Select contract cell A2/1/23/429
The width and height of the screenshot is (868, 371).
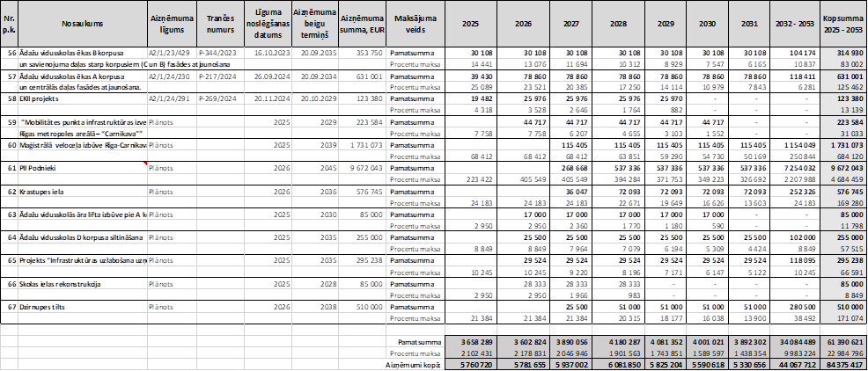(x=167, y=52)
